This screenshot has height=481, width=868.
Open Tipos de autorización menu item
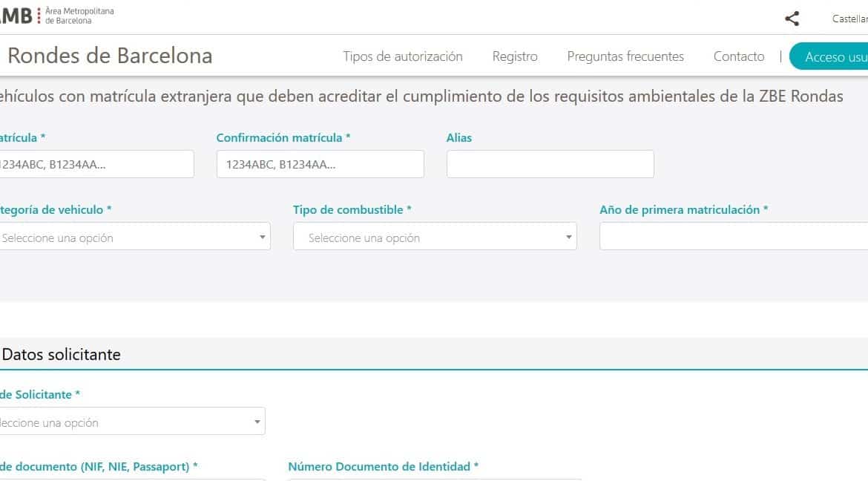[402, 56]
